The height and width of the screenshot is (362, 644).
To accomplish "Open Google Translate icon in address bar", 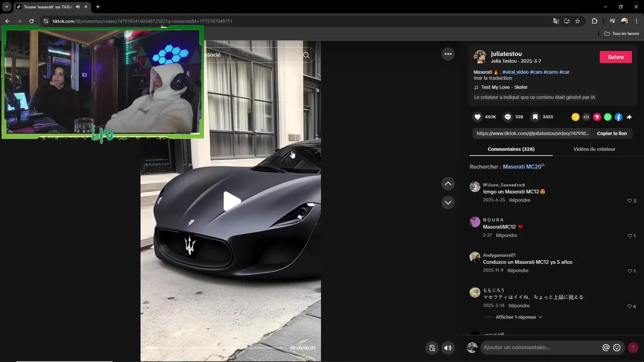I will [x=556, y=21].
